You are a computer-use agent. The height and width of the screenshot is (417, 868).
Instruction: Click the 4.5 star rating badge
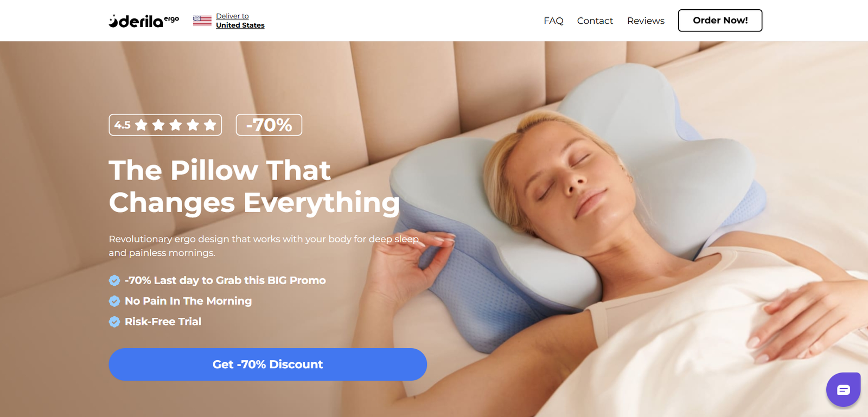click(x=165, y=125)
